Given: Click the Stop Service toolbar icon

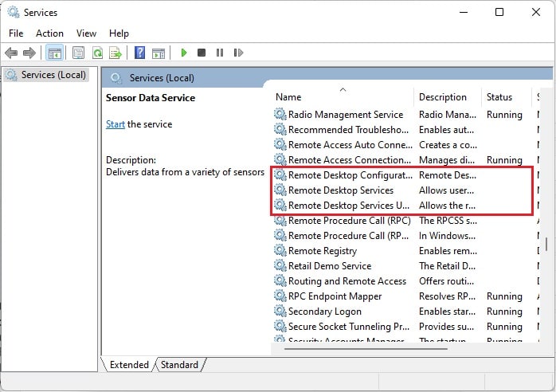Looking at the screenshot, I should click(202, 53).
